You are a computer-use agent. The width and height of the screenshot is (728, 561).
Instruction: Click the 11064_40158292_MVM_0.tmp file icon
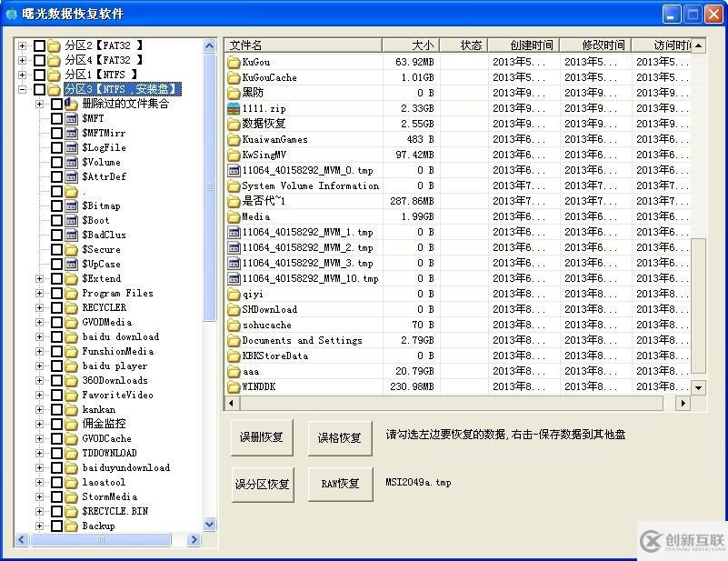click(234, 170)
